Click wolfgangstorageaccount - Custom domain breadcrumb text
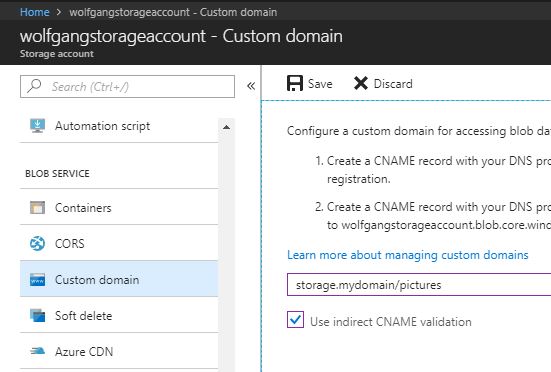551x372 pixels. point(173,12)
